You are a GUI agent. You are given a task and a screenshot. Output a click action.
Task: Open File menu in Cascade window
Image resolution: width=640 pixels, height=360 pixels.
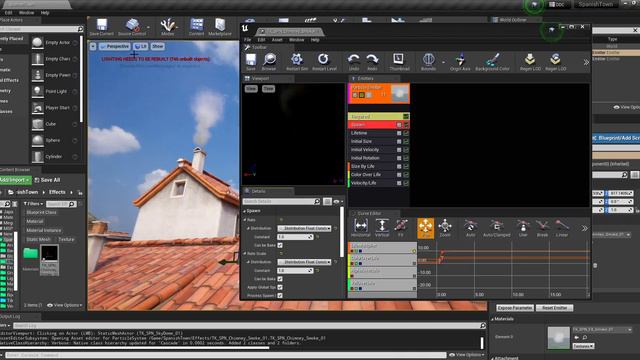pyautogui.click(x=247, y=40)
